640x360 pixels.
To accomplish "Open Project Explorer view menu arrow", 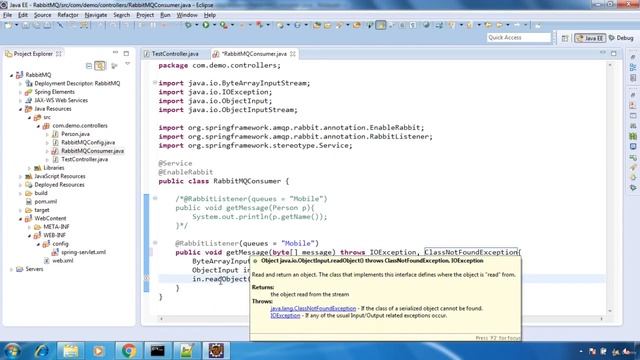I will 128,64.
